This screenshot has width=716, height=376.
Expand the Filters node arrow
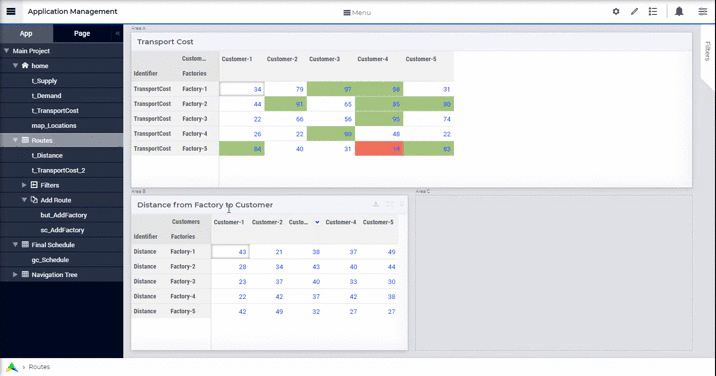click(24, 185)
